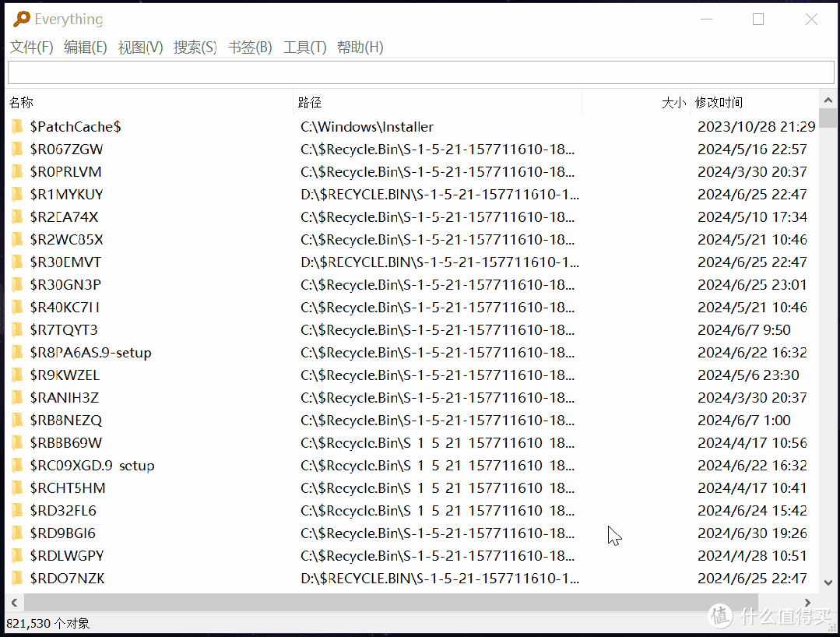Select the $RBBB69W folder name
This screenshot has width=840, height=637.
[x=66, y=442]
